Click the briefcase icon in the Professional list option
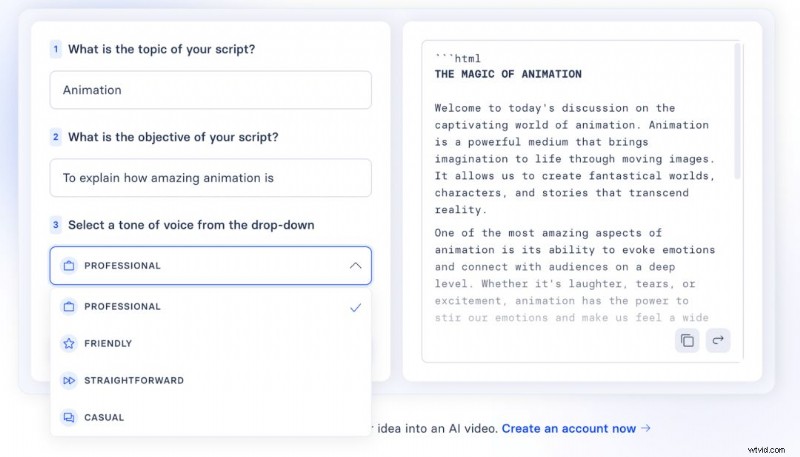The width and height of the screenshot is (800, 457). [x=69, y=307]
